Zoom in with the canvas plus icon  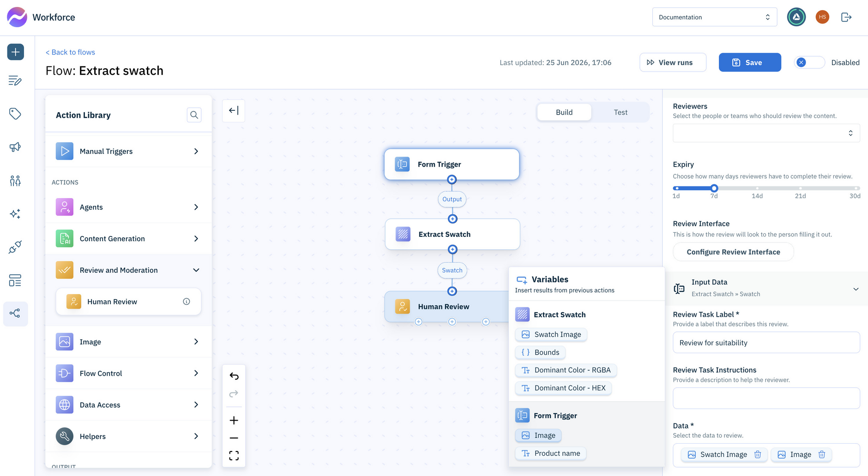click(234, 420)
